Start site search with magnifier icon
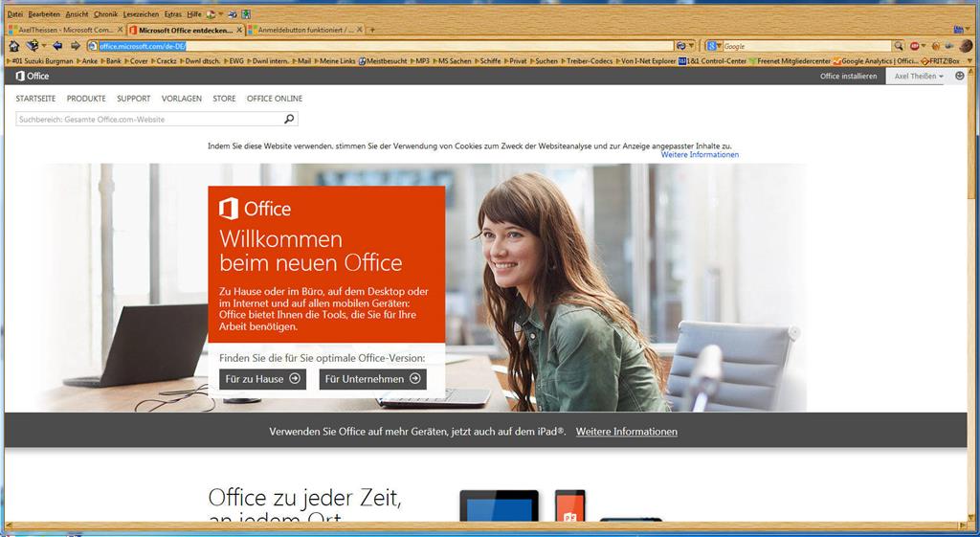 (x=289, y=119)
